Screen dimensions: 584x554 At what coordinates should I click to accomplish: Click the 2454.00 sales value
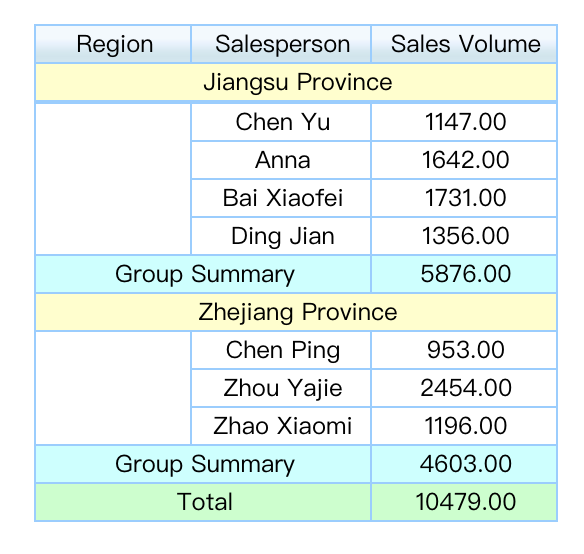pos(464,388)
